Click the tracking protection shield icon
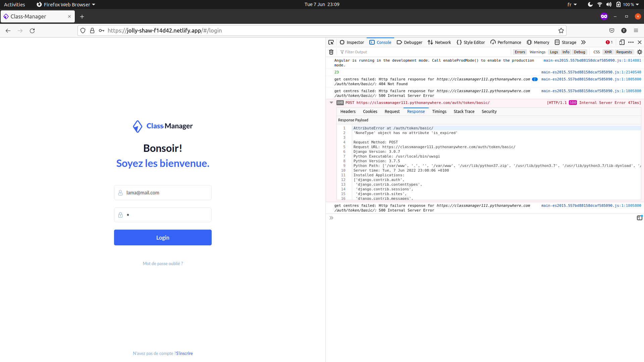This screenshot has height=362, width=644. click(x=83, y=31)
